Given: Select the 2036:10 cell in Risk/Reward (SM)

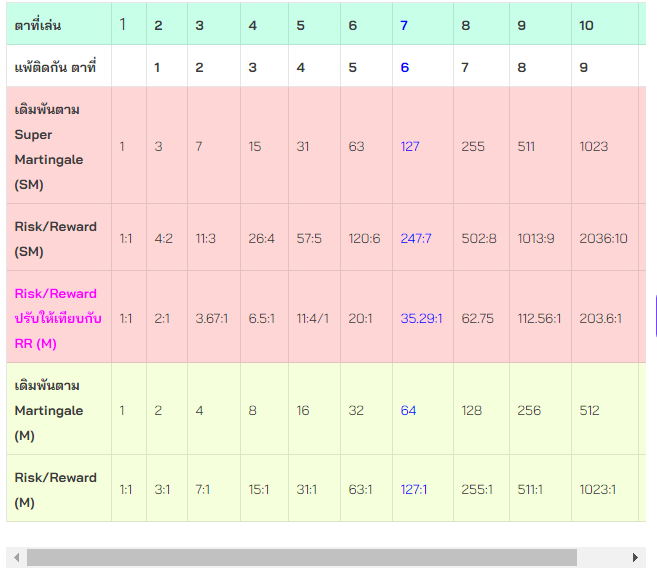Looking at the screenshot, I should 603,238.
